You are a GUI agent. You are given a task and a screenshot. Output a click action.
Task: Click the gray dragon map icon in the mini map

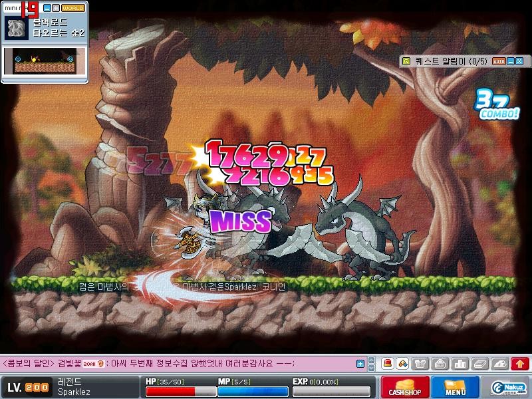point(16,28)
